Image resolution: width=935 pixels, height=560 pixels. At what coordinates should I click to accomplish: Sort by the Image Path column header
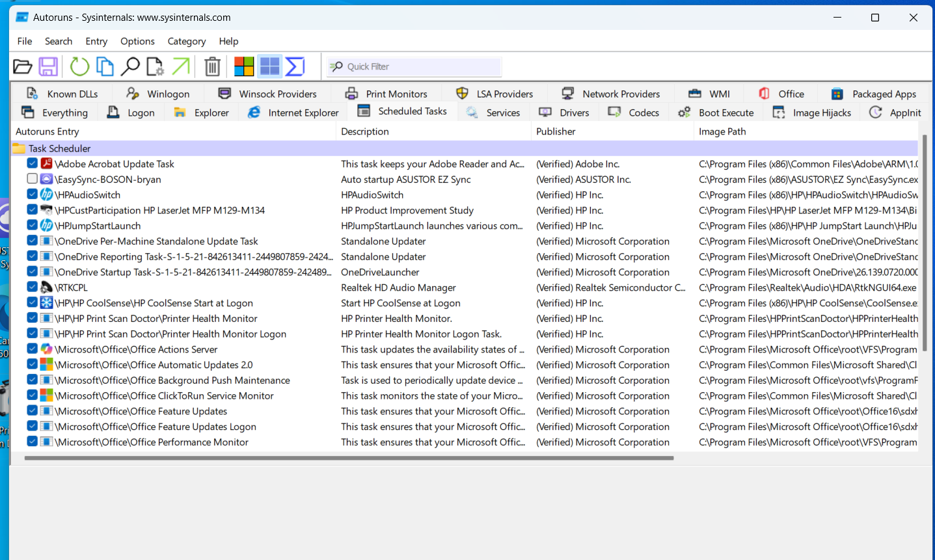(x=806, y=131)
